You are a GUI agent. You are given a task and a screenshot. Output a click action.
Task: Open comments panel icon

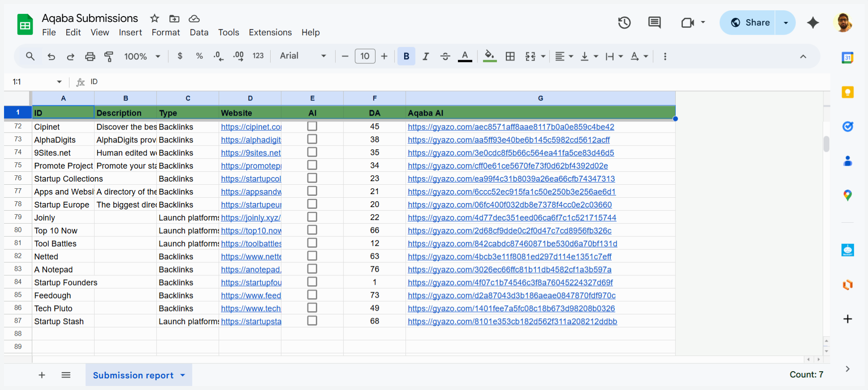[x=655, y=22]
